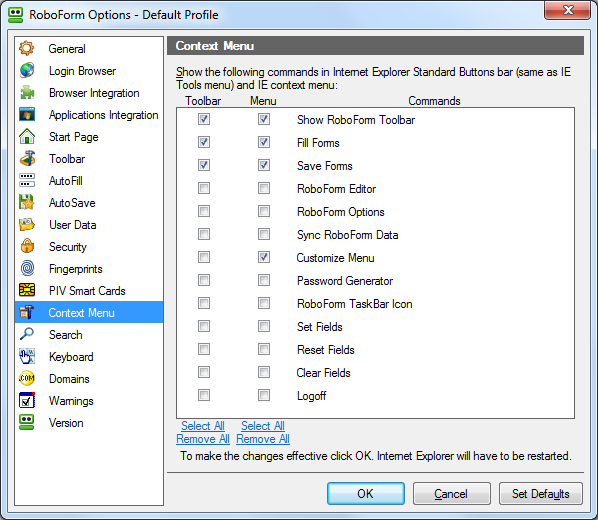Click the 'Customize Menu' command label
The height and width of the screenshot is (520, 598).
pyautogui.click(x=335, y=258)
